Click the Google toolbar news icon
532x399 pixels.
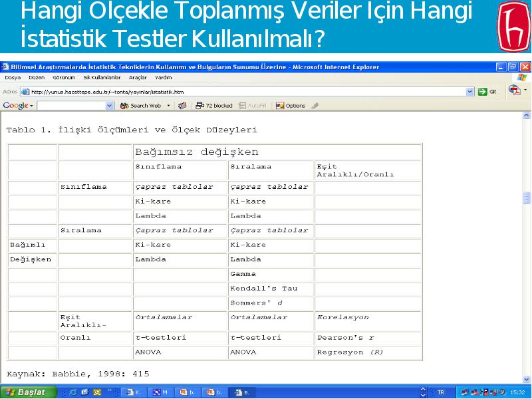click(x=182, y=106)
